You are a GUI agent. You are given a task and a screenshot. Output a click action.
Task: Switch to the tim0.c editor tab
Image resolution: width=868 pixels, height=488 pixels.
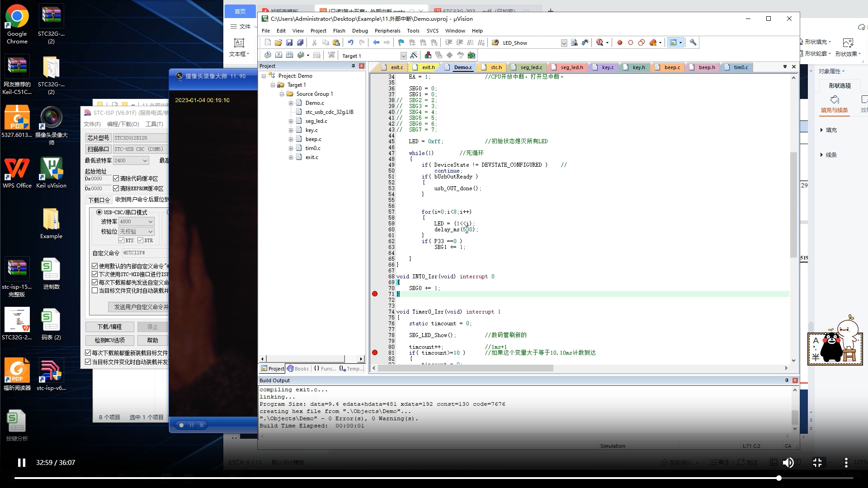point(737,67)
